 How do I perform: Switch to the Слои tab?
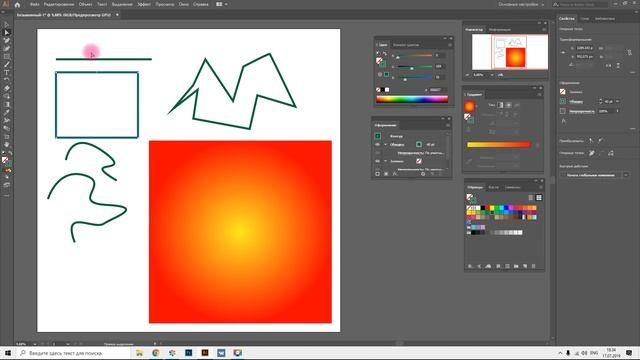584,18
